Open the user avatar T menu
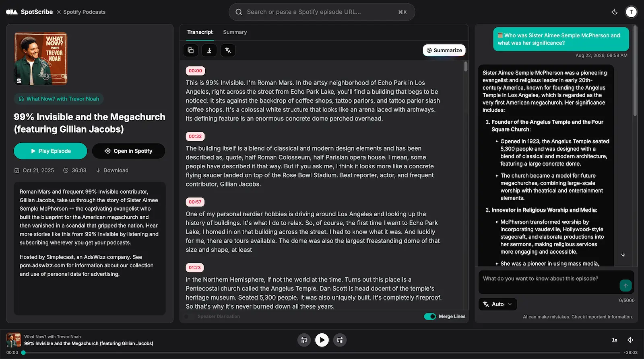The width and height of the screenshot is (644, 359). (x=631, y=12)
